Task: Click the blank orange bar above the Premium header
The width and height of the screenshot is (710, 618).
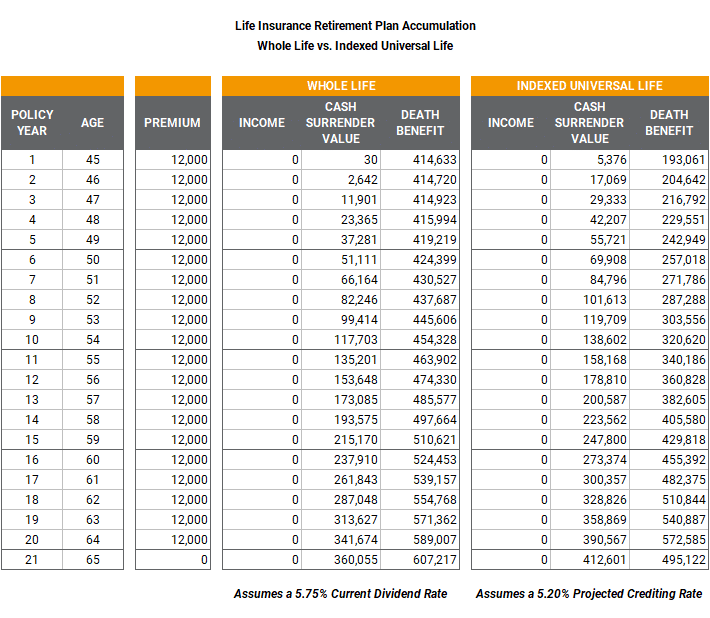Action: [172, 86]
